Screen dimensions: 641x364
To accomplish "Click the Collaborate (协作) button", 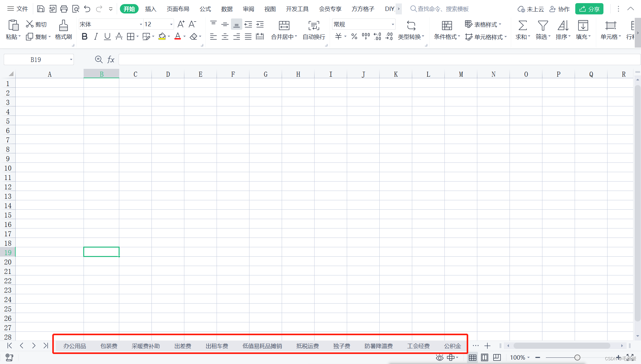I will pos(560,9).
